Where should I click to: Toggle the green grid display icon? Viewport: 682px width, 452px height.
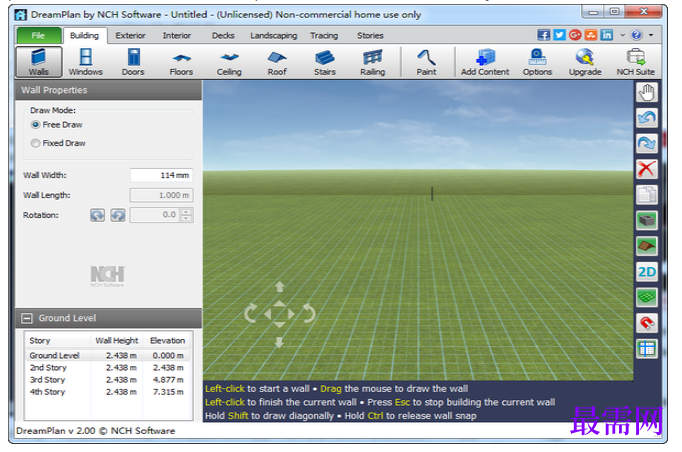(x=647, y=298)
